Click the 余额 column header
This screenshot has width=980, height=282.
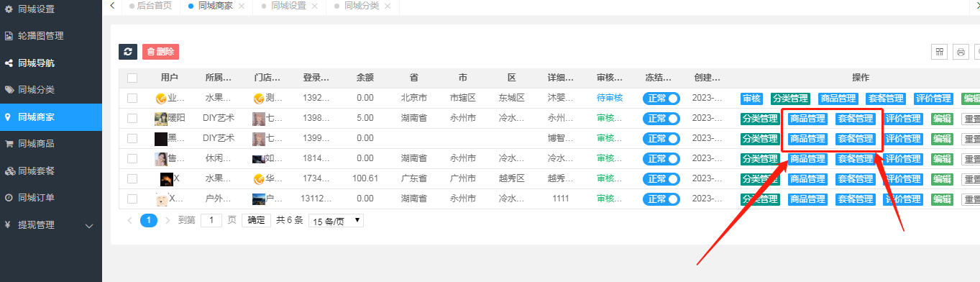pos(365,78)
